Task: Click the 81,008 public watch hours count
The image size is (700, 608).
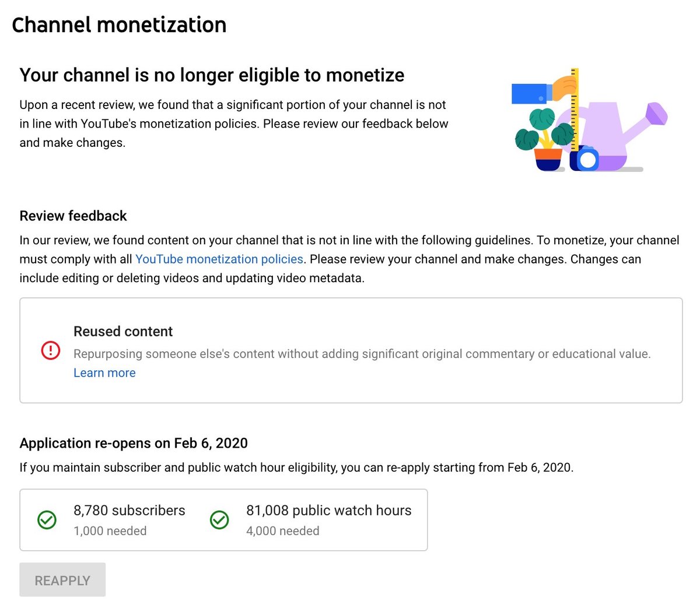Action: 329,510
